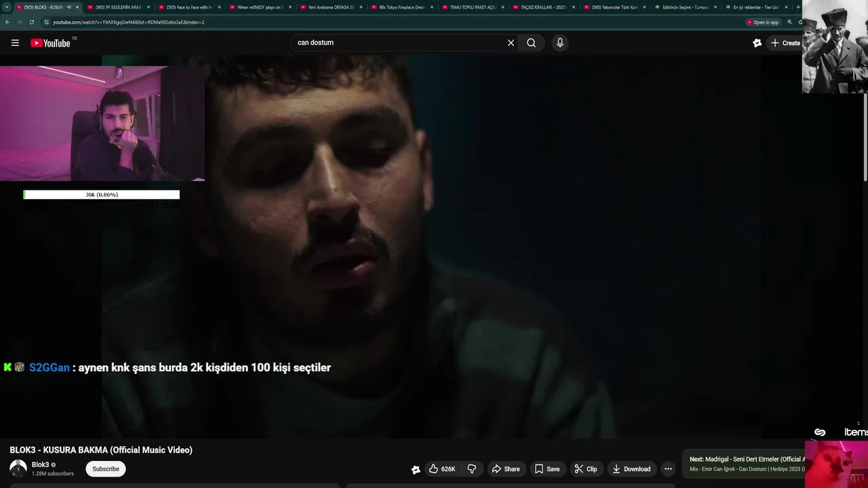Viewport: 868px width, 488px height.
Task: Like the video with thumbs-up 626K
Action: (442, 469)
